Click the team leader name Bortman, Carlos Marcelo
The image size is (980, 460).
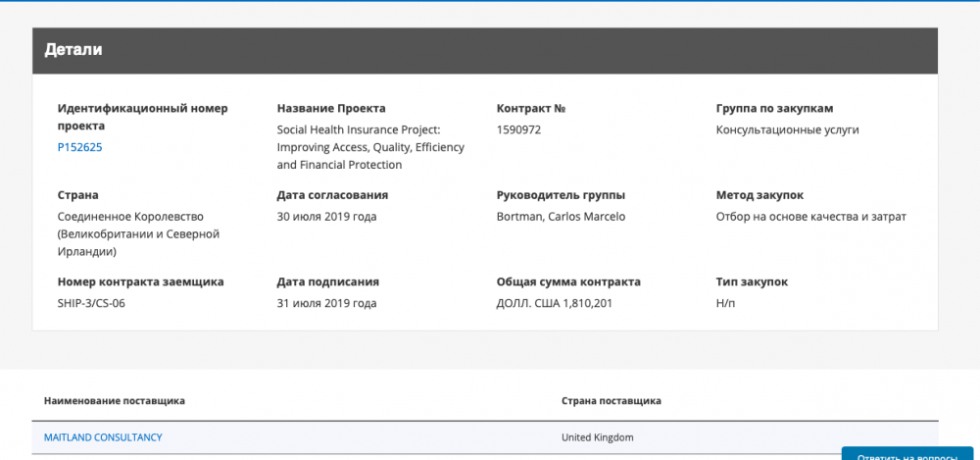(561, 217)
